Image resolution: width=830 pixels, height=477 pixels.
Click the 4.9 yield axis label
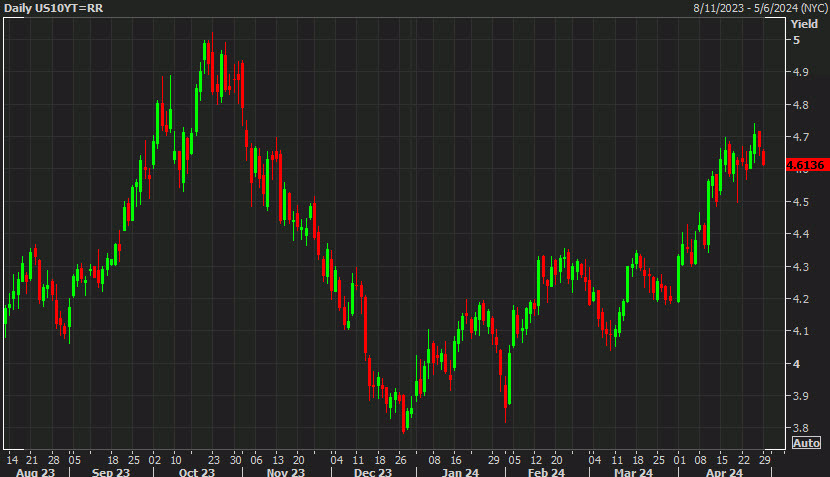(x=800, y=72)
